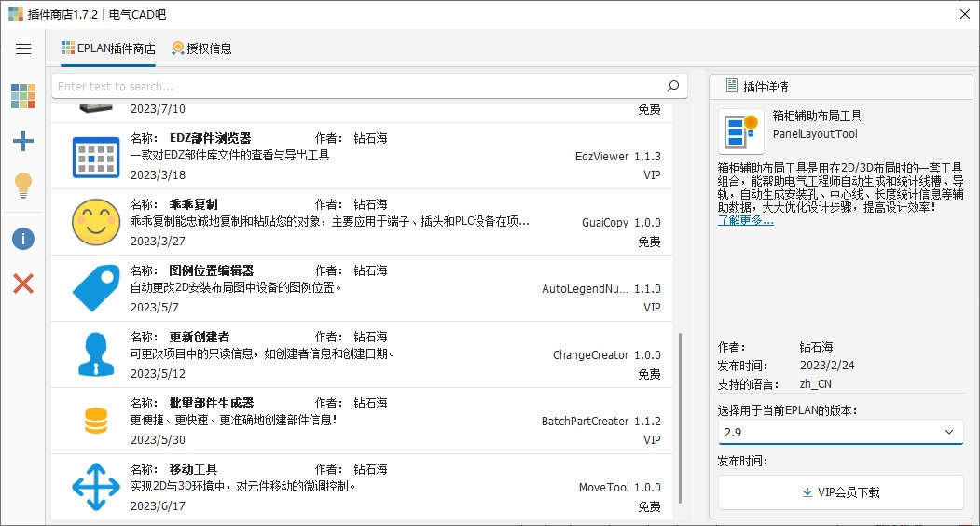This screenshot has height=526, width=980.
Task: Close the plugin store window
Action: (965, 14)
